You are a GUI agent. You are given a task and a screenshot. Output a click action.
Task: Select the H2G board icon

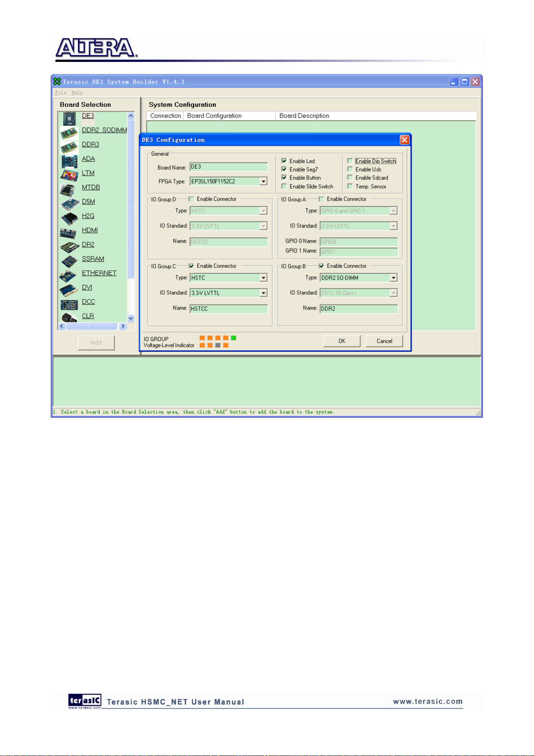(x=69, y=218)
